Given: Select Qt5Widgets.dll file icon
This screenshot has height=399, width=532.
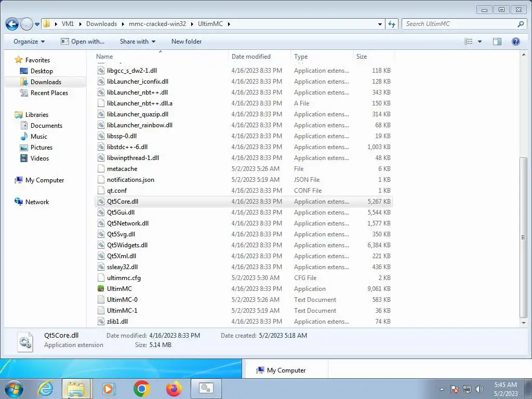Looking at the screenshot, I should 101,245.
